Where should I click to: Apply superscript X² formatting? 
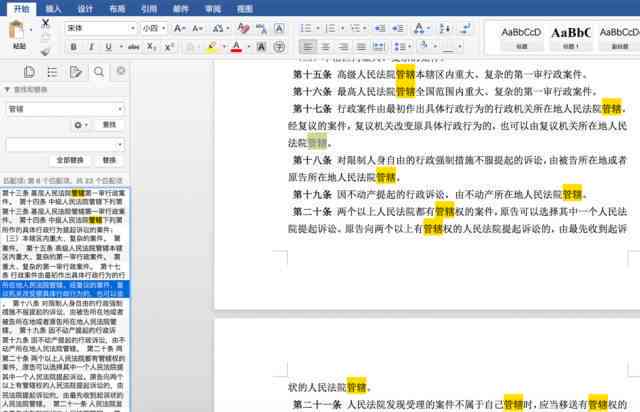[x=169, y=47]
